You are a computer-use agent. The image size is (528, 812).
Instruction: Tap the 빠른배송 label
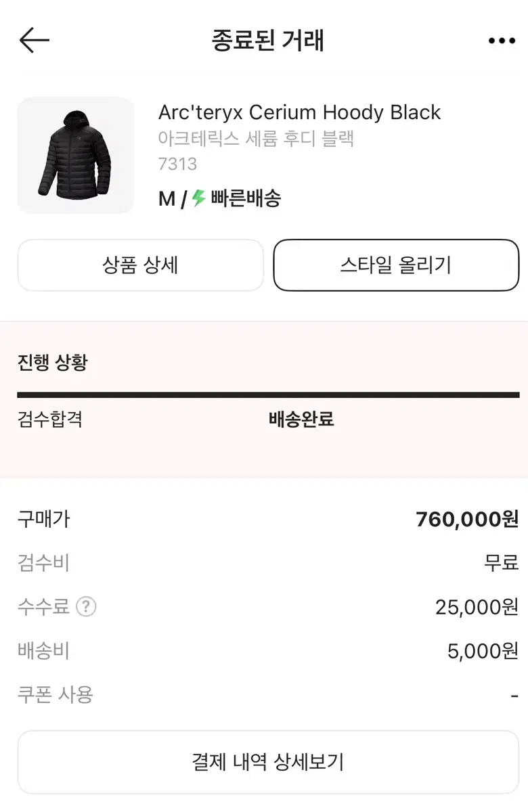point(246,199)
